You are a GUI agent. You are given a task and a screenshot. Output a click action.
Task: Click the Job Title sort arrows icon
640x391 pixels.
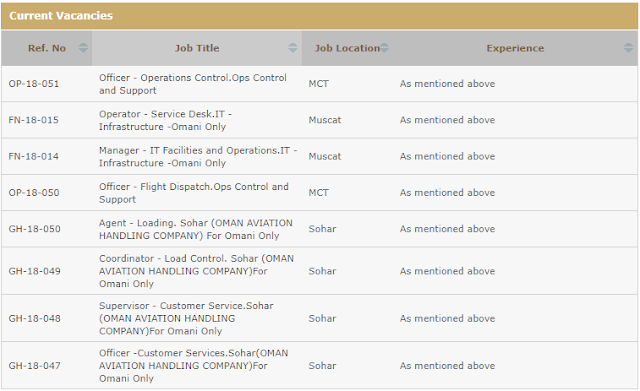tap(293, 48)
